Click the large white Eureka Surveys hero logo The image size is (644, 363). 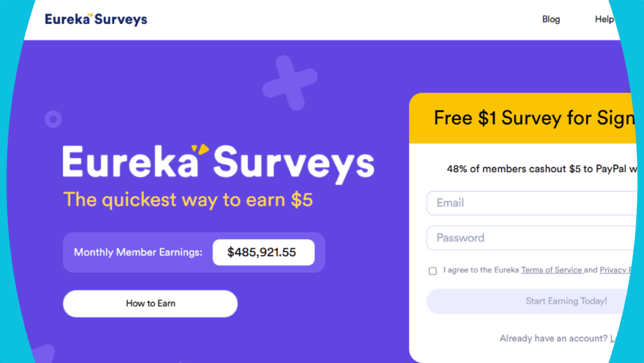(218, 162)
